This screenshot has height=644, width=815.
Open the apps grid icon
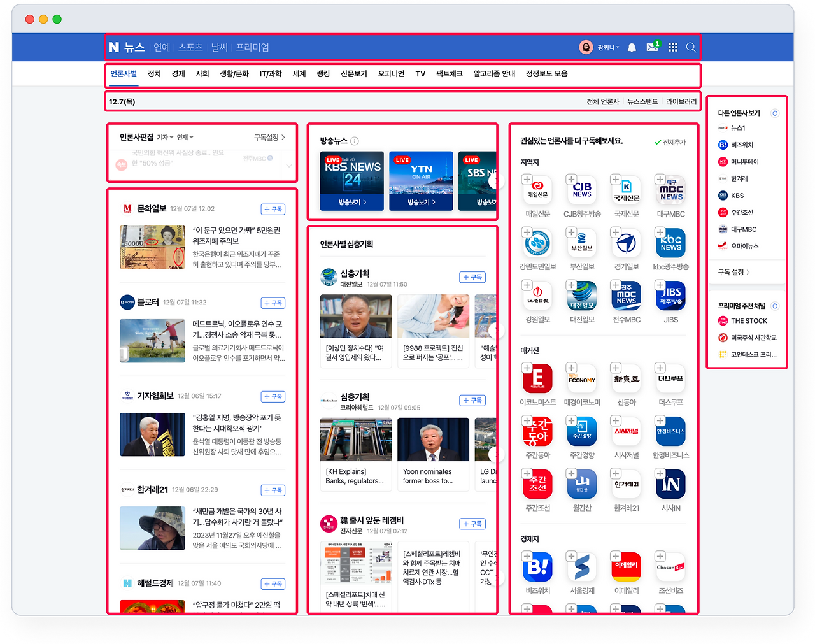click(x=673, y=47)
